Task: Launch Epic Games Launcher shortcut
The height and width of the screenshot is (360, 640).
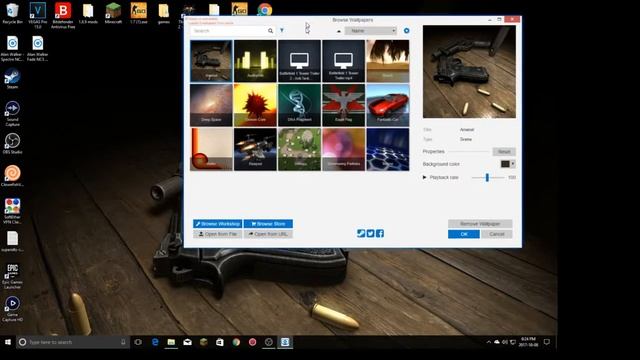Action: (x=12, y=276)
